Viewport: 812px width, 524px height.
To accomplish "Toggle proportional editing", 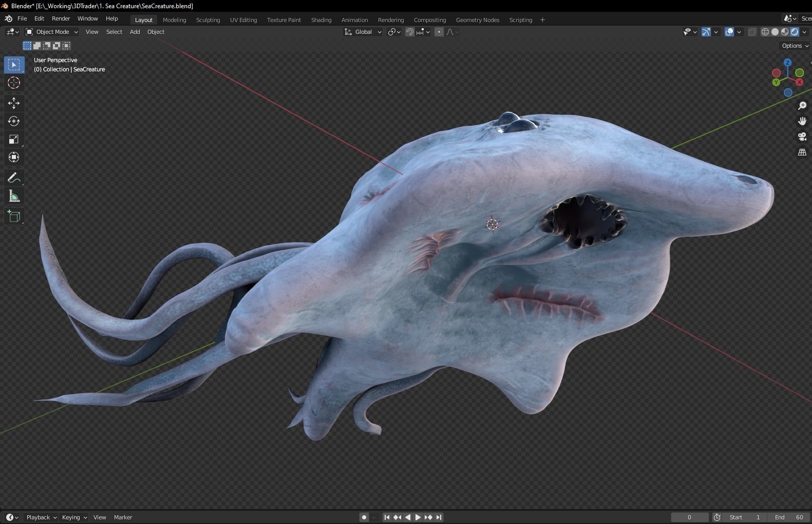I will click(x=439, y=32).
